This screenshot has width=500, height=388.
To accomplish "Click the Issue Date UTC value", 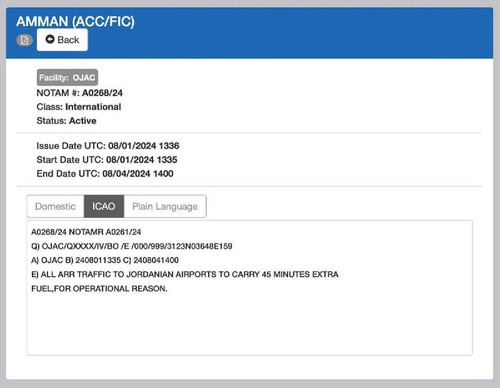I will [x=144, y=146].
